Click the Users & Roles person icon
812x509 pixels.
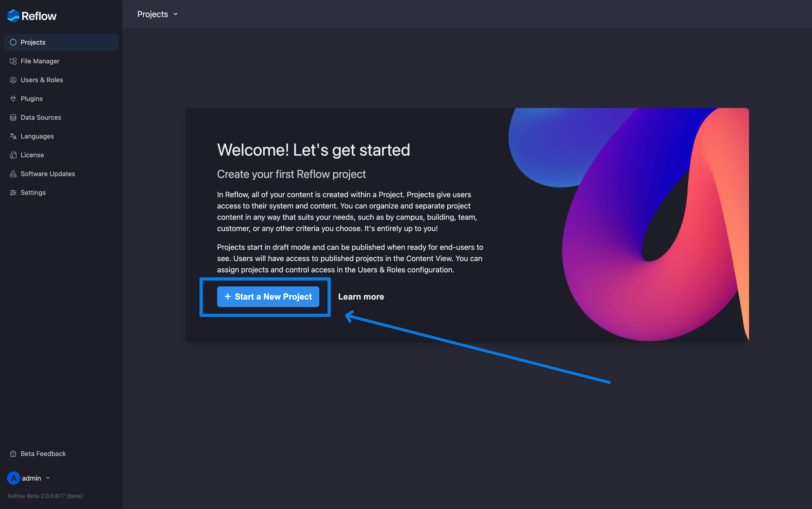click(13, 80)
